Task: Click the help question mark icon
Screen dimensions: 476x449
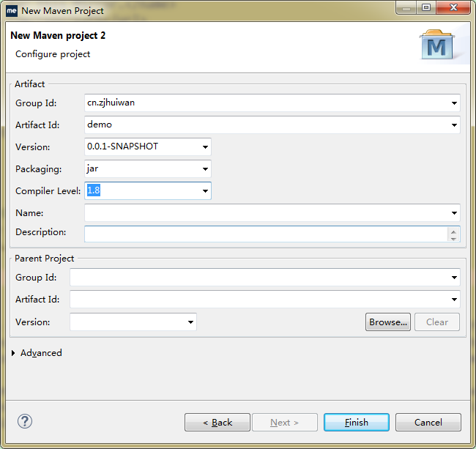Action: 25,421
